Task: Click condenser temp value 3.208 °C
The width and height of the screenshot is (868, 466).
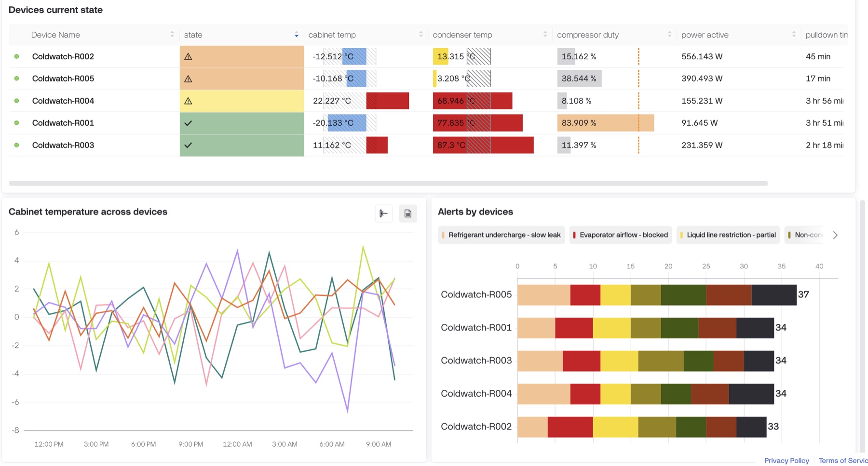Action: [453, 79]
